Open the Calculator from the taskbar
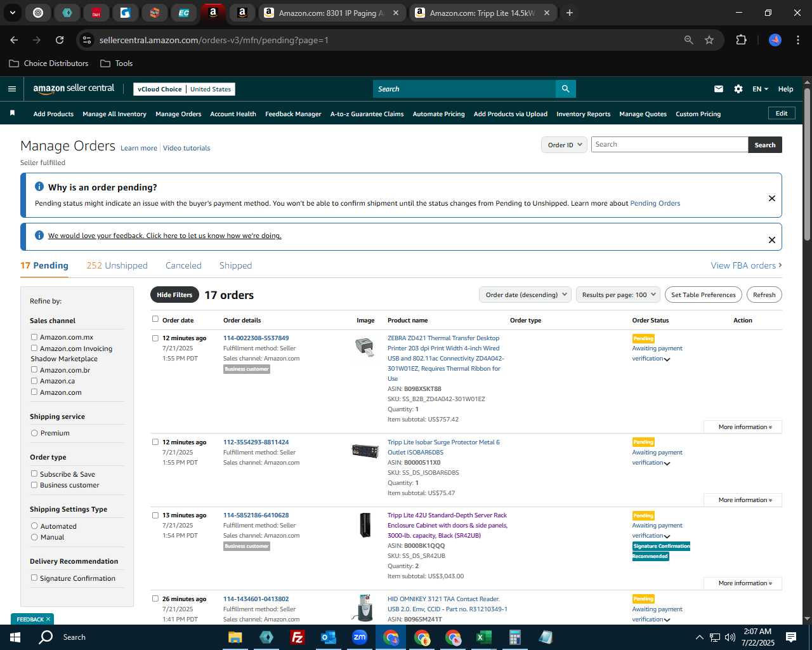Viewport: 812px width, 650px height. pos(514,637)
